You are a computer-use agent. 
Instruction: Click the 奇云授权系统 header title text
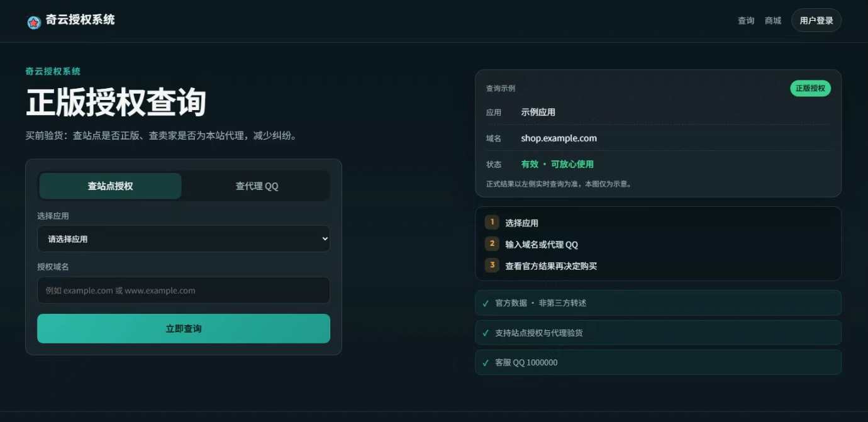coord(81,20)
